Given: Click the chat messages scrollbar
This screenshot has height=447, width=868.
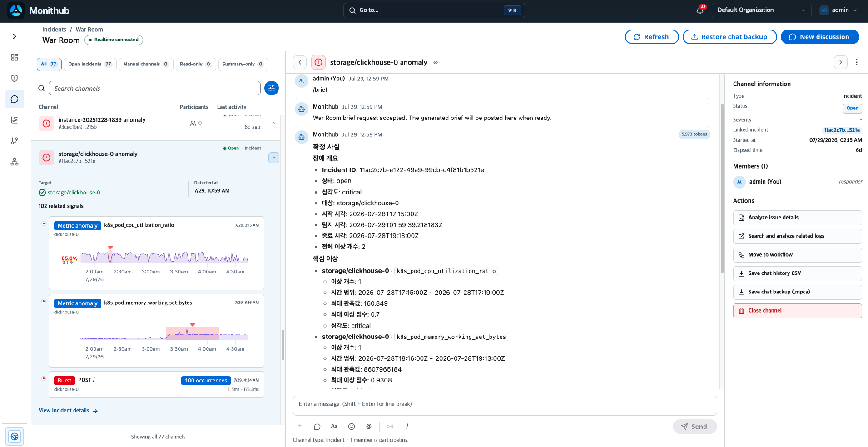Looking at the screenshot, I should pyautogui.click(x=722, y=189).
